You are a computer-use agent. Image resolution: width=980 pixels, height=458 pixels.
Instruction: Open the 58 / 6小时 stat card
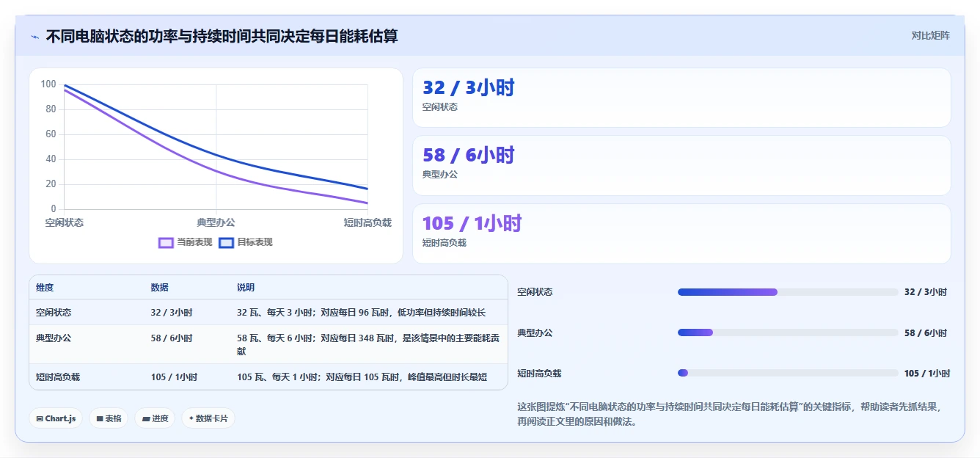(681, 165)
